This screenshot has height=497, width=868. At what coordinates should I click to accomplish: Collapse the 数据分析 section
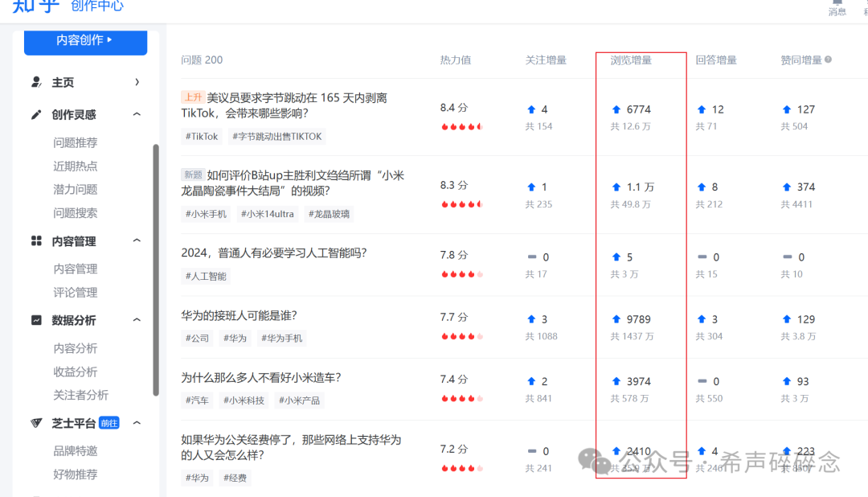(x=138, y=320)
